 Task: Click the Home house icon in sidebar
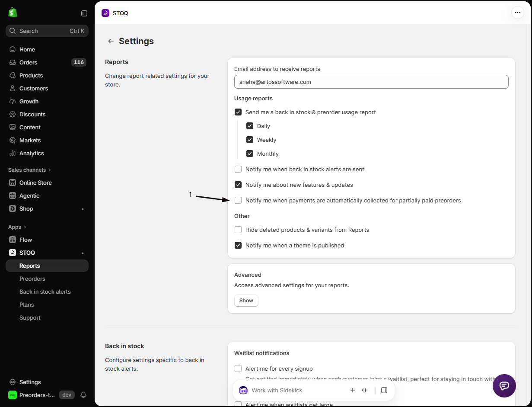pos(13,49)
